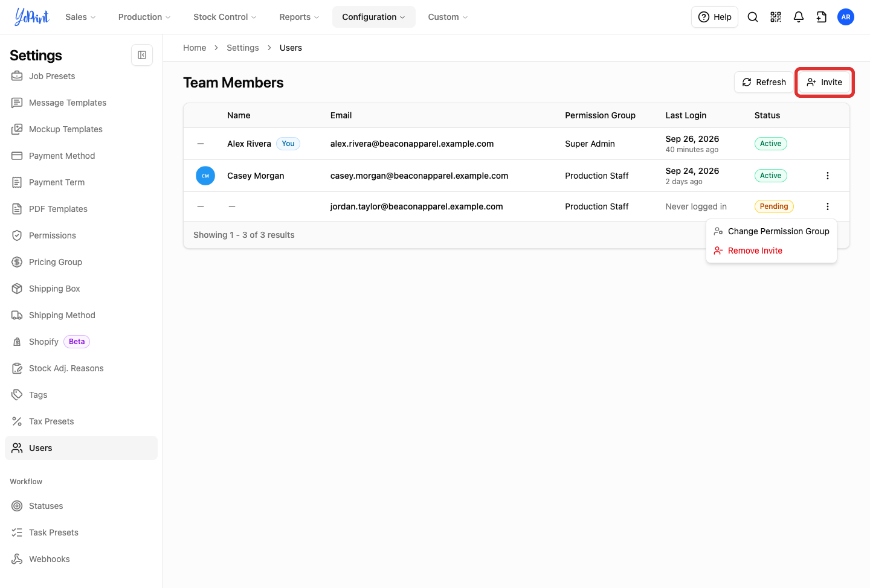The image size is (870, 588).
Task: Navigate to Home breadcrumb
Action: click(195, 48)
